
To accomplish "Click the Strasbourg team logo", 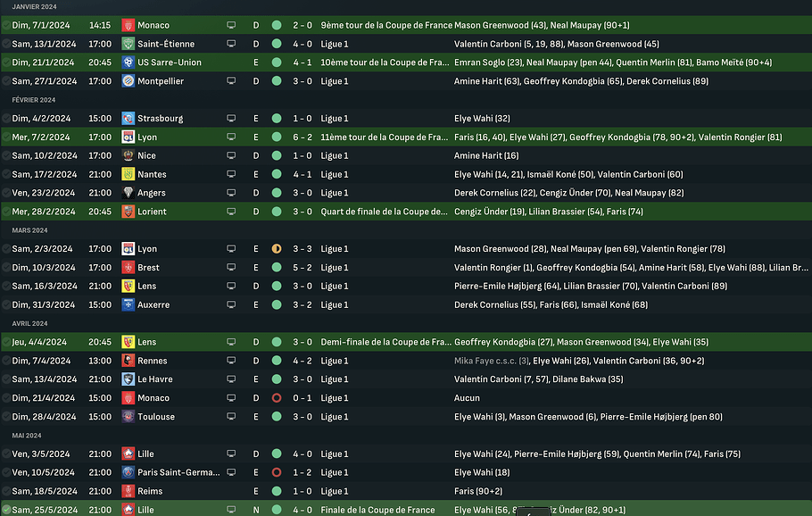I will click(x=128, y=118).
